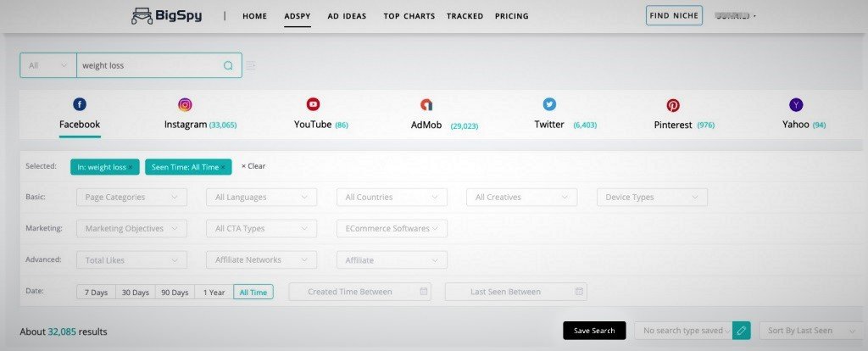868x351 pixels.
Task: Select the All Time date range
Action: (x=253, y=292)
